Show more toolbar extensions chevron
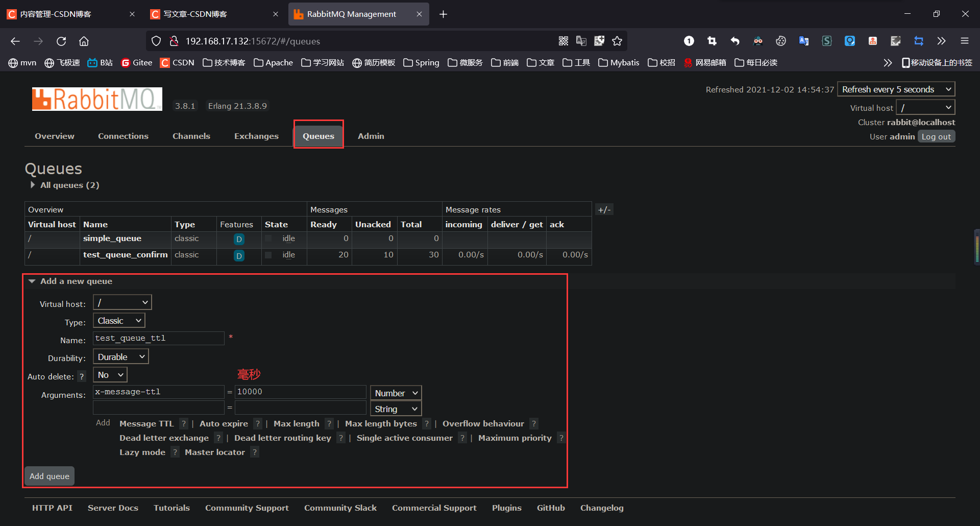 click(942, 41)
